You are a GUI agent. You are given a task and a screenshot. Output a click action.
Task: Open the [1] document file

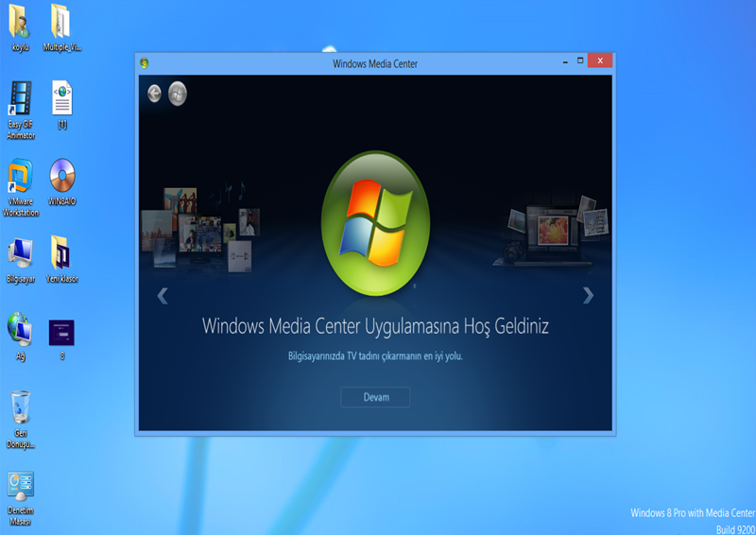[x=62, y=105]
